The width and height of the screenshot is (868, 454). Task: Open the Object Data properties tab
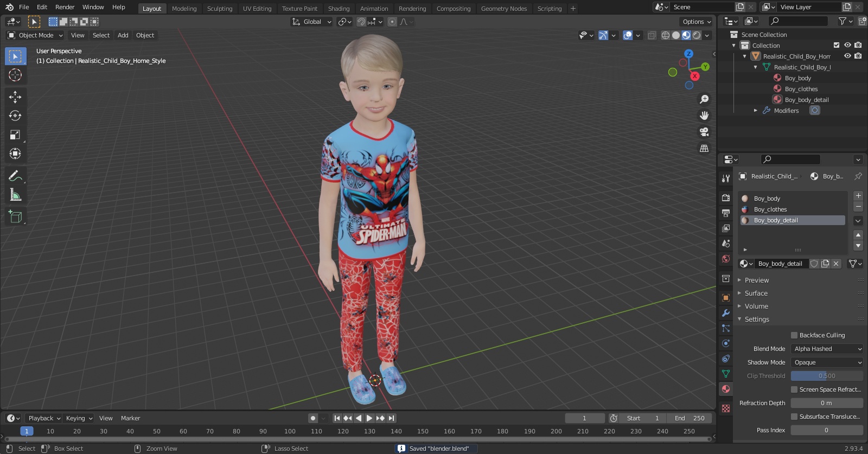[x=726, y=374]
